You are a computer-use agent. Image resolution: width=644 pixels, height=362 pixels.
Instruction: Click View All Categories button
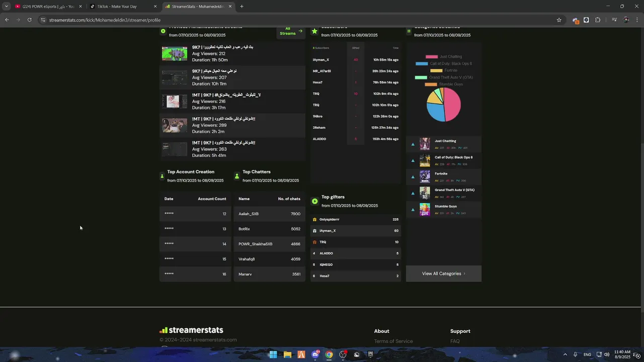pyautogui.click(x=444, y=274)
